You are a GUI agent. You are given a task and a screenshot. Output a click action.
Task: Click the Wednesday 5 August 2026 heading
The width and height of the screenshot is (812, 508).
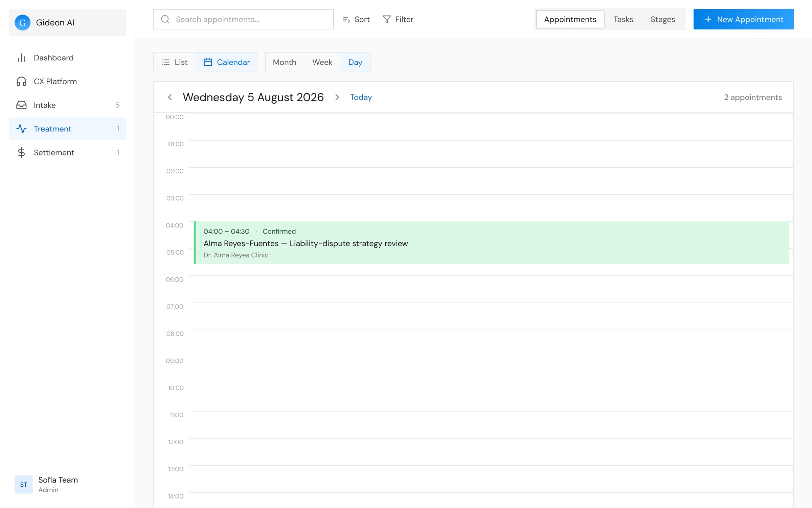[x=253, y=97]
